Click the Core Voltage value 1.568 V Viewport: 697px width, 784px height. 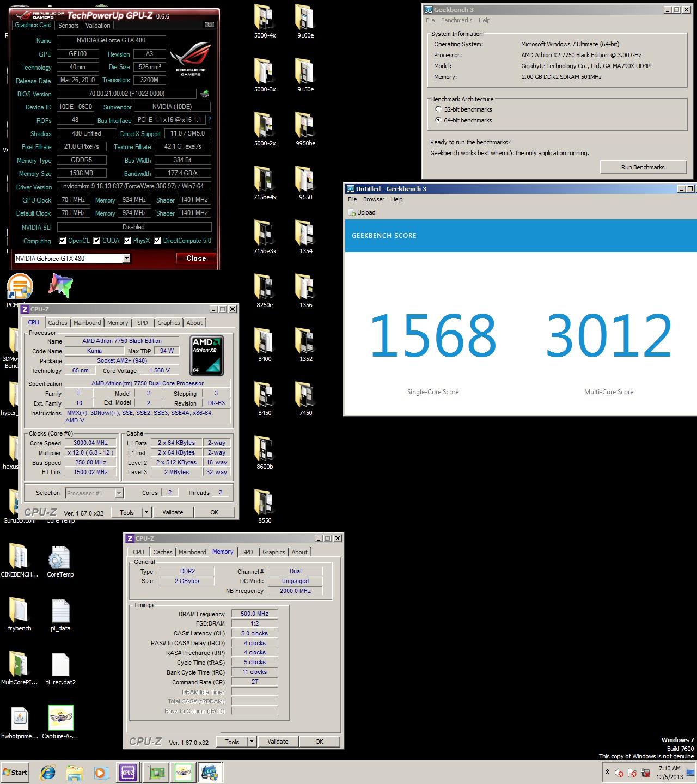[160, 370]
